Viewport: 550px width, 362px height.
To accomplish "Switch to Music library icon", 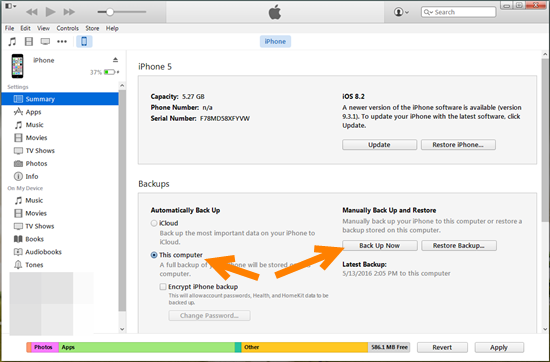I will point(12,41).
